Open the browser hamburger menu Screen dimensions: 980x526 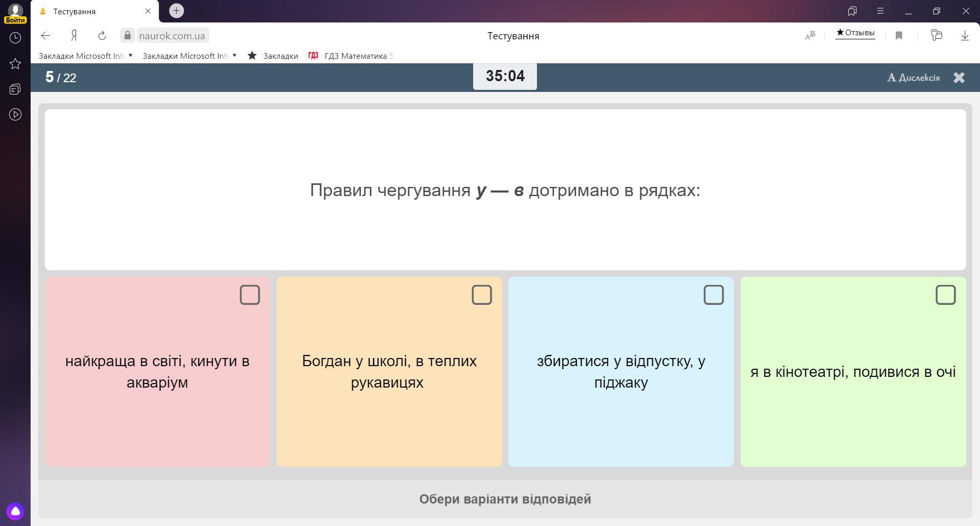pos(880,11)
